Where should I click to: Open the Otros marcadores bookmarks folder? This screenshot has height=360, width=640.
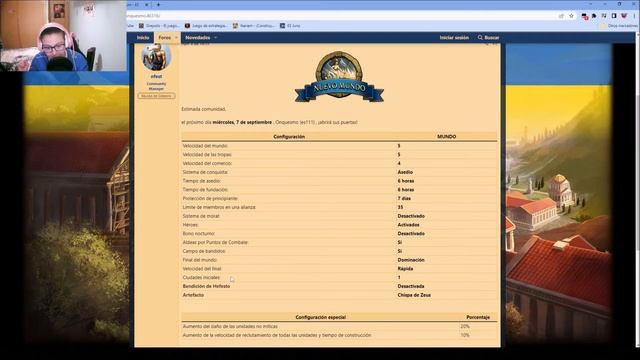click(x=618, y=26)
